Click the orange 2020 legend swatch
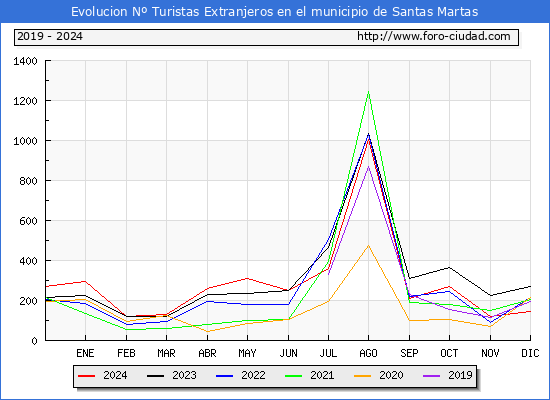The image size is (550, 400). pos(363,376)
